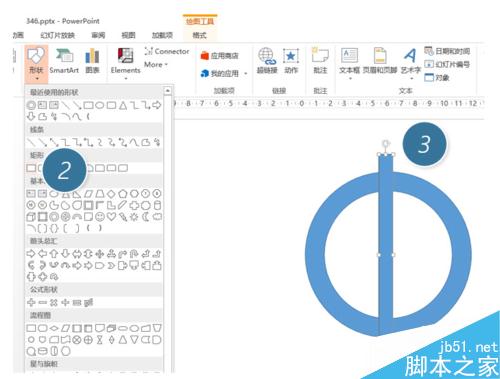Viewport: 500px width, 379px height.
Task: Select the can cylinder basic shape
Action: pyautogui.click(x=157, y=205)
